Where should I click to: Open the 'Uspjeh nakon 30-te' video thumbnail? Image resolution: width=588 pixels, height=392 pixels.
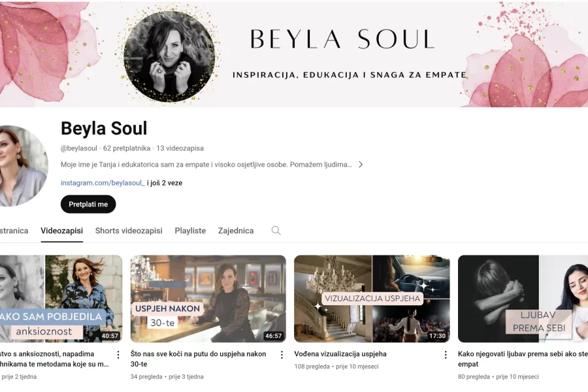coord(208,299)
